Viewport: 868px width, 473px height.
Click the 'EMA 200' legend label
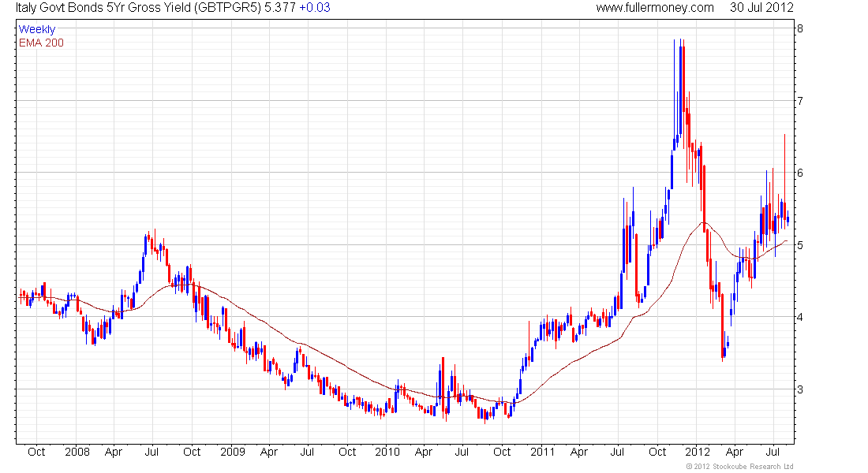pos(42,43)
